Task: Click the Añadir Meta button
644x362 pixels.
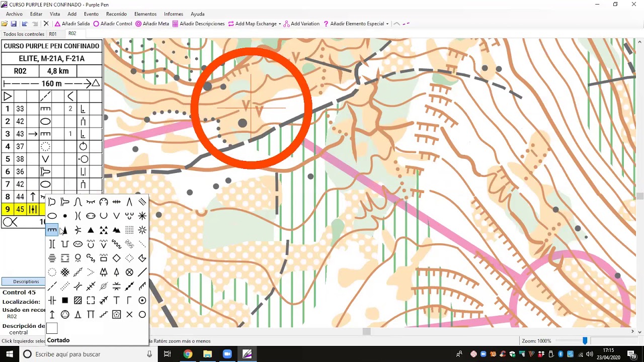Action: (x=152, y=24)
